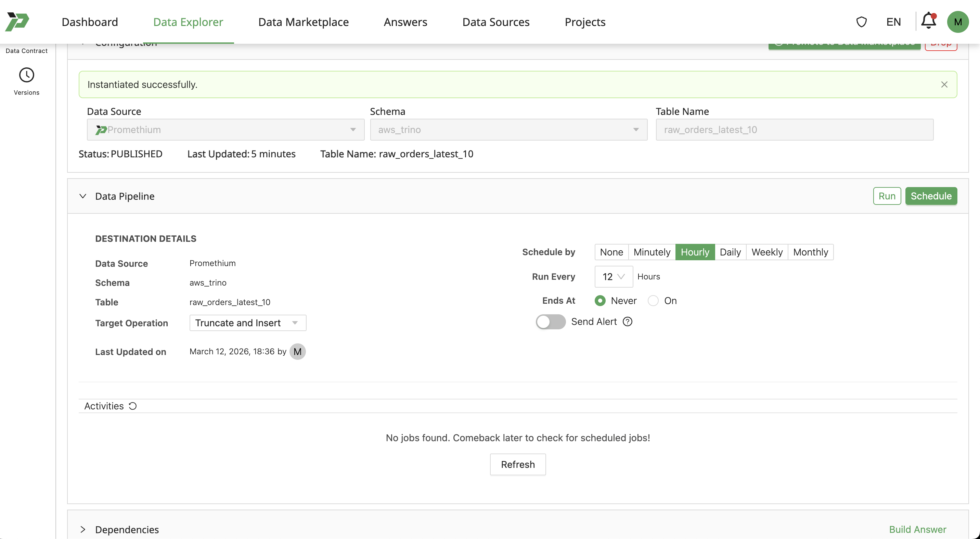Open the Run Every hours dropdown

point(613,277)
